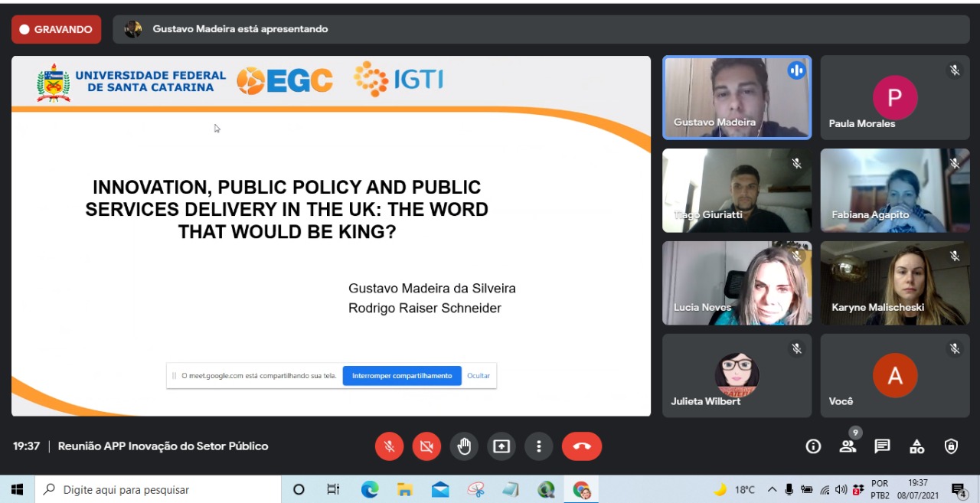980x503 pixels.
Task: Click IGTI logo on slide
Action: click(398, 79)
